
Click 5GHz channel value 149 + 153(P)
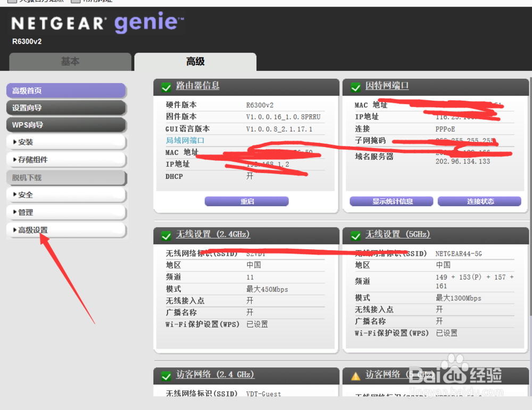(x=475, y=281)
